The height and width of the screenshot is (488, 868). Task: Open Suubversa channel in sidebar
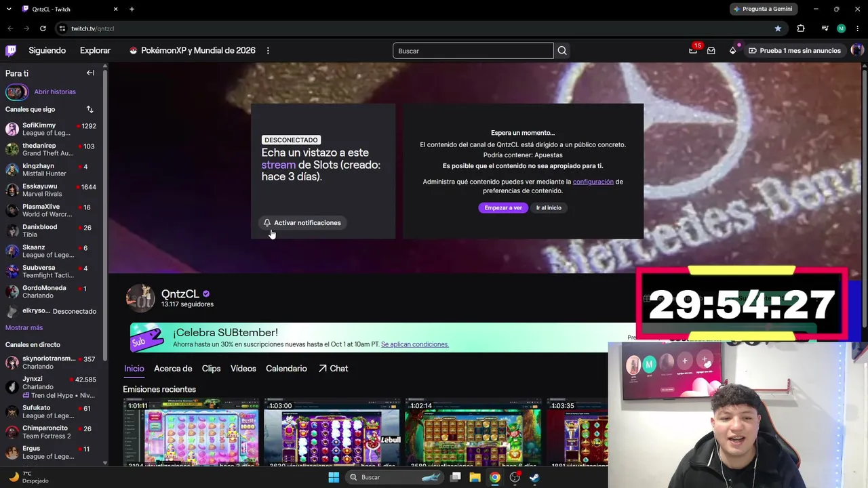click(x=52, y=272)
